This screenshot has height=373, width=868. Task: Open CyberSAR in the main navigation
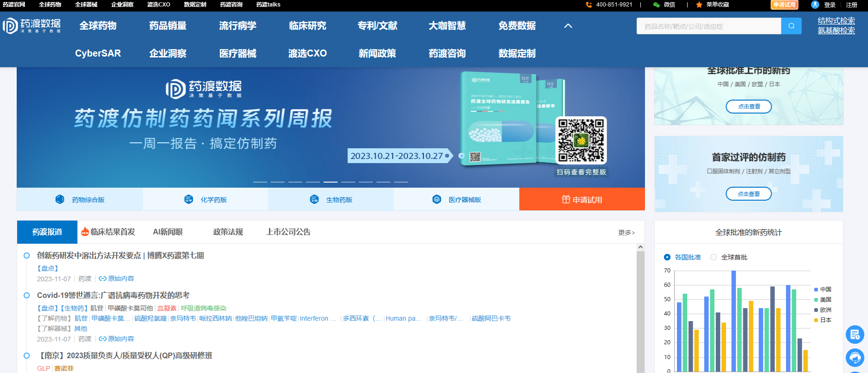[x=98, y=53]
